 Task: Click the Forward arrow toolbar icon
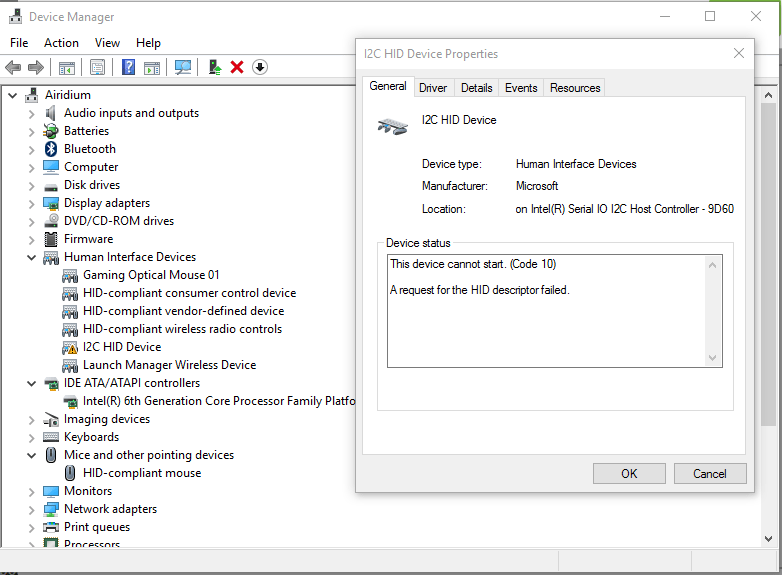coord(35,67)
